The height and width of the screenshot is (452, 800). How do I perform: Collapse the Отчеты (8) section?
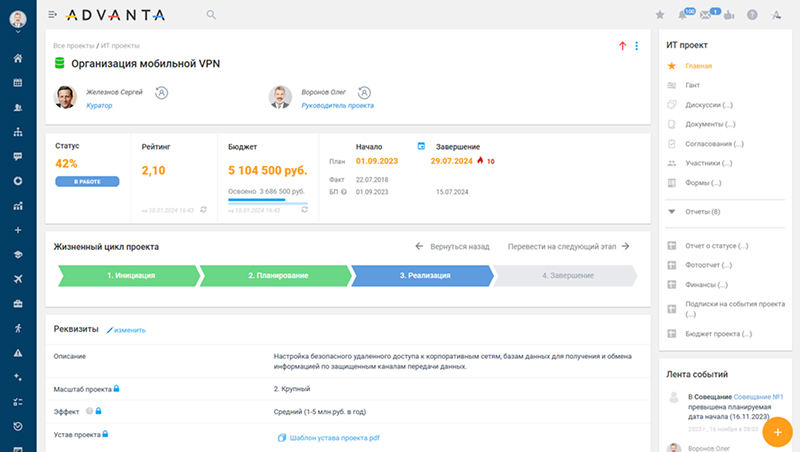[672, 212]
